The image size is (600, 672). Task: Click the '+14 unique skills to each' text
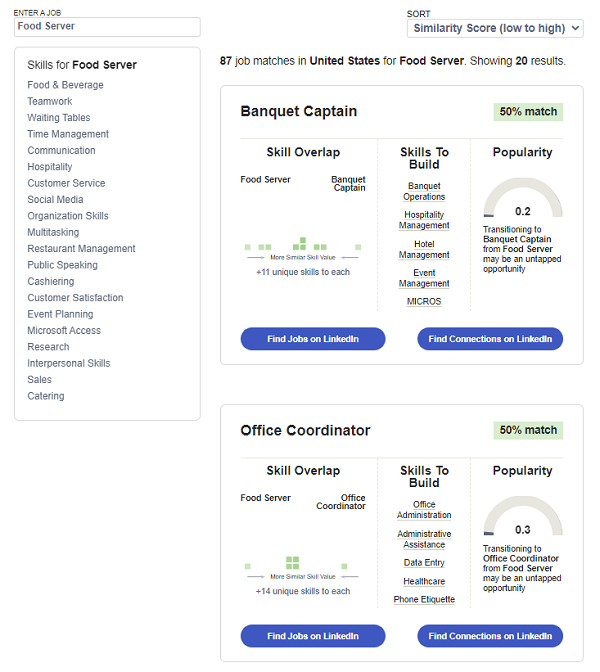303,591
